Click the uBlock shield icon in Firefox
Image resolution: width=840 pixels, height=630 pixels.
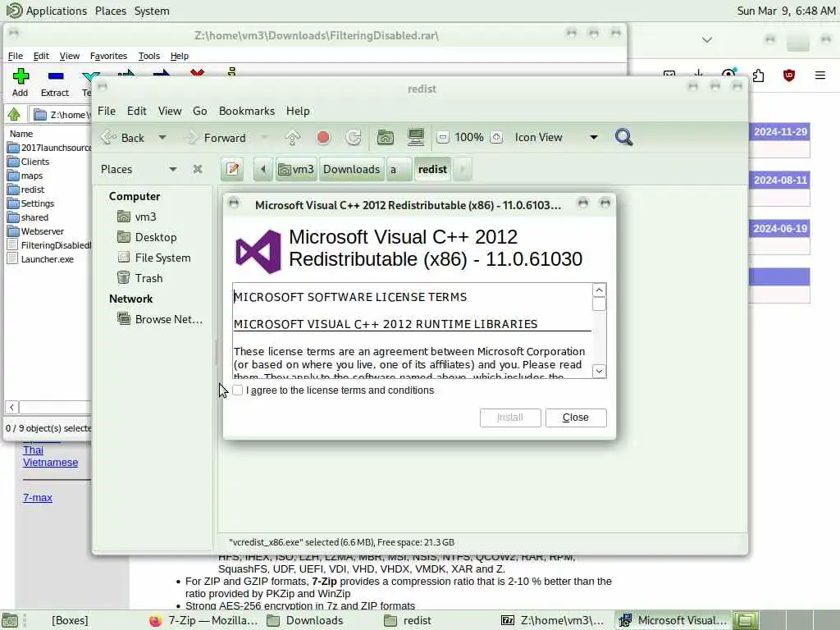(x=789, y=75)
